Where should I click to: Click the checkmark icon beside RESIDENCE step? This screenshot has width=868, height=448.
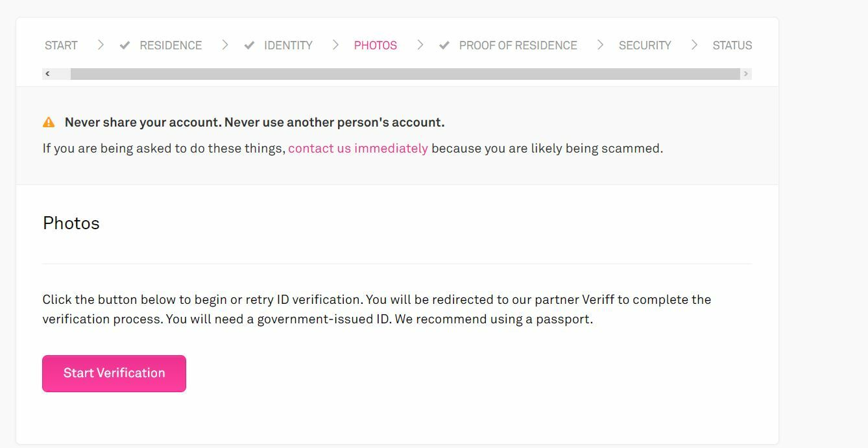[x=125, y=45]
